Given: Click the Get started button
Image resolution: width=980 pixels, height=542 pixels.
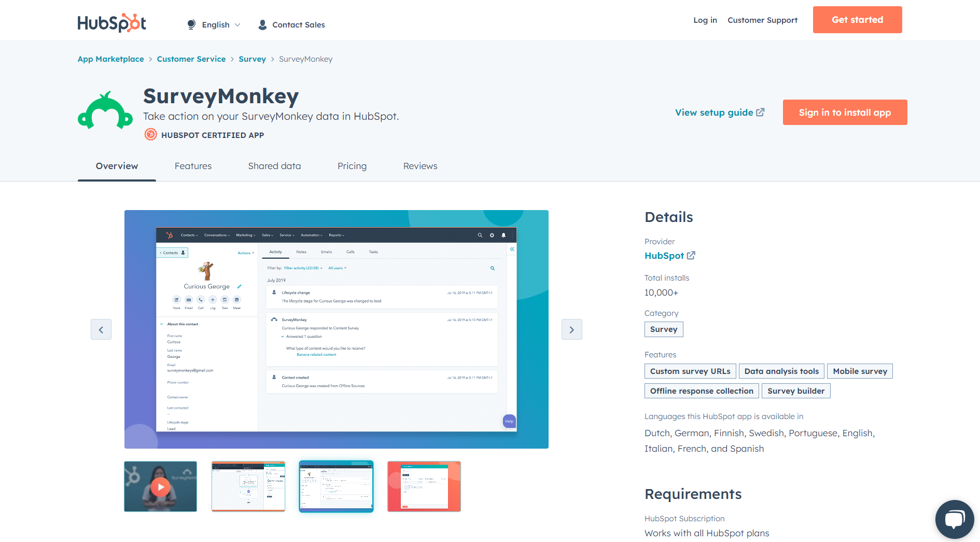Looking at the screenshot, I should click(x=857, y=20).
